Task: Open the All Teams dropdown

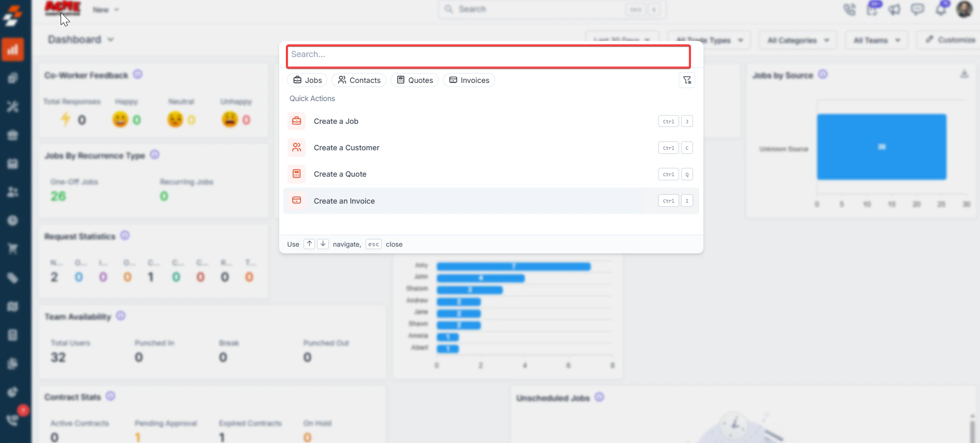Action: (x=876, y=40)
